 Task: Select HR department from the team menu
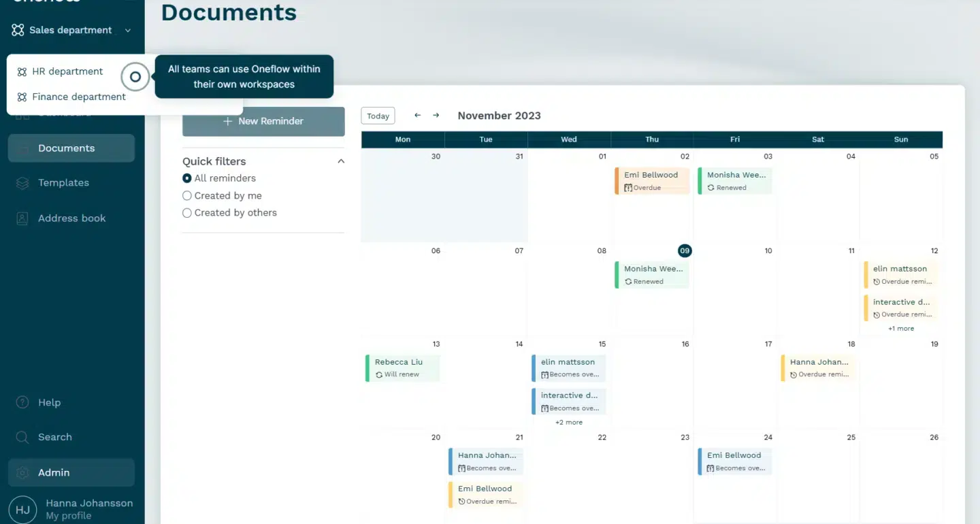[67, 71]
